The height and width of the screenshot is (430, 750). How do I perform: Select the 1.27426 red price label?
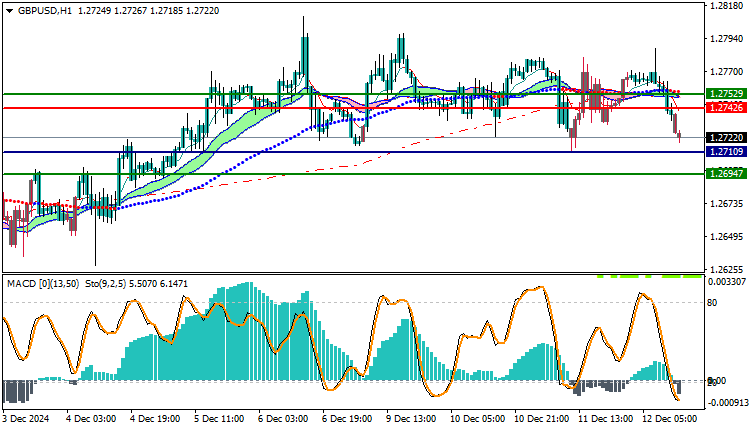click(727, 108)
